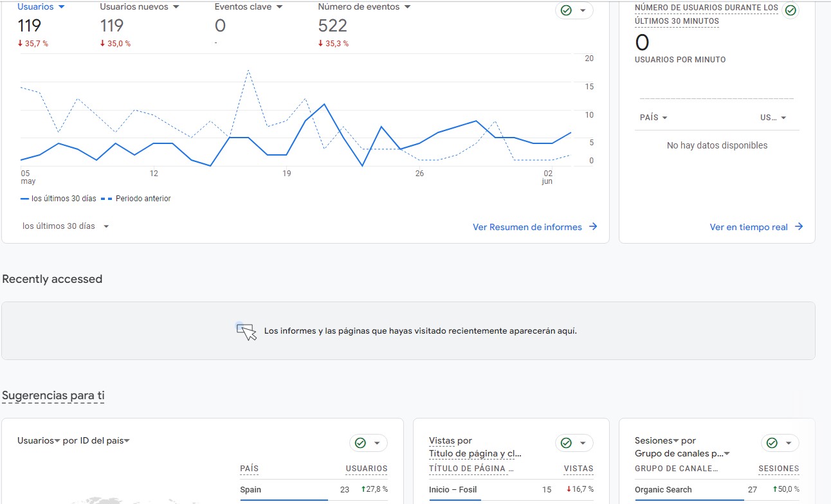Open the Sesiones metric dropdown
The image size is (831, 504).
[x=657, y=440]
